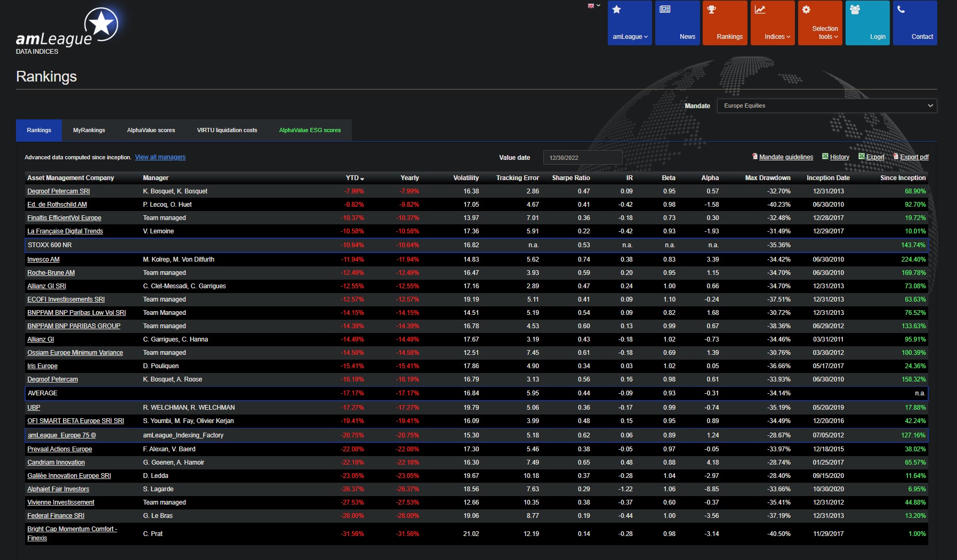Expand the Indices chart tile

(773, 23)
